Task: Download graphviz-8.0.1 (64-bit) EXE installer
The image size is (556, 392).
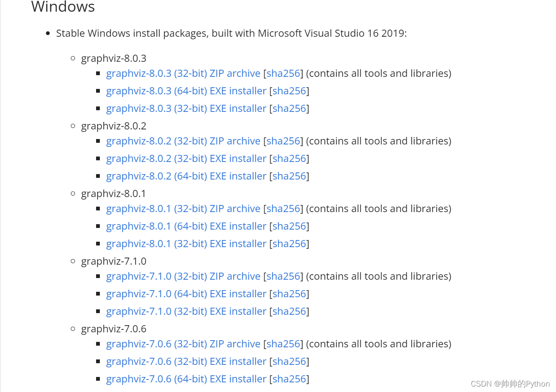Action: click(186, 226)
